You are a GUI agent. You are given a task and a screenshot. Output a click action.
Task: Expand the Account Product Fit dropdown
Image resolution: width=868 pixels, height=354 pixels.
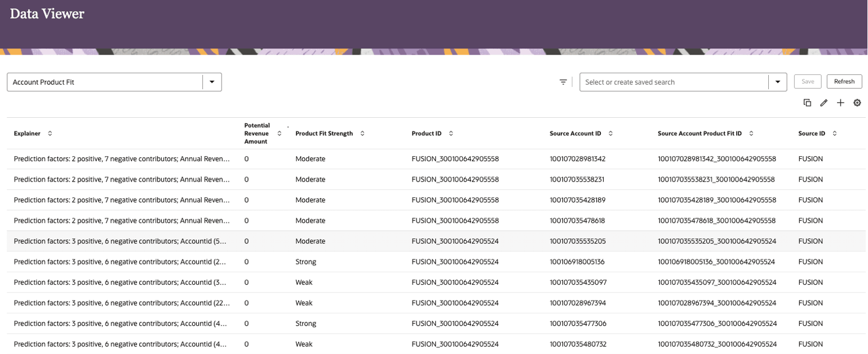click(212, 82)
